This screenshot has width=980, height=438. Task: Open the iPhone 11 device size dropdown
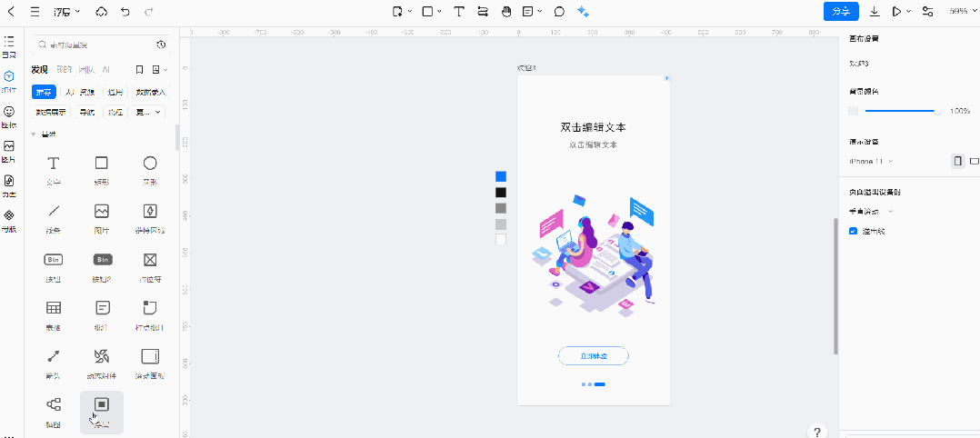(x=871, y=161)
